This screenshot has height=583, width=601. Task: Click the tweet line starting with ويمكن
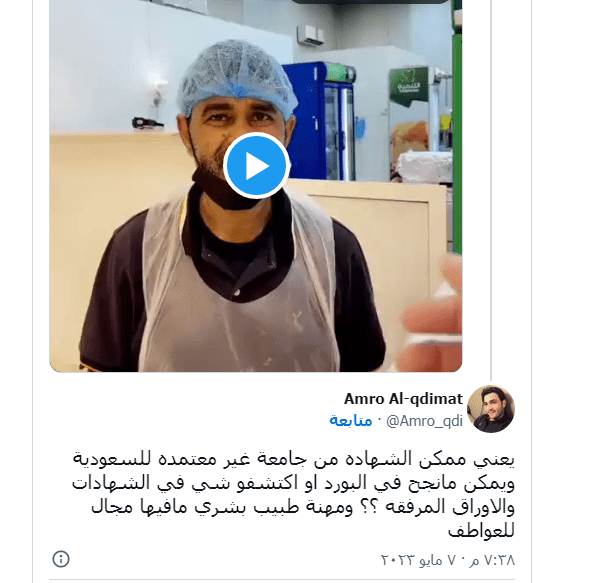(x=294, y=483)
